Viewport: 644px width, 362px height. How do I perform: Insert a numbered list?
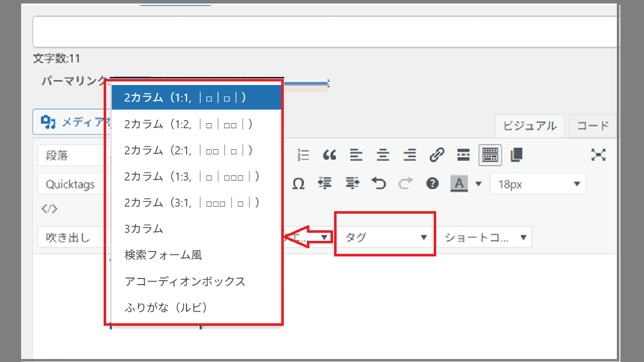point(303,155)
